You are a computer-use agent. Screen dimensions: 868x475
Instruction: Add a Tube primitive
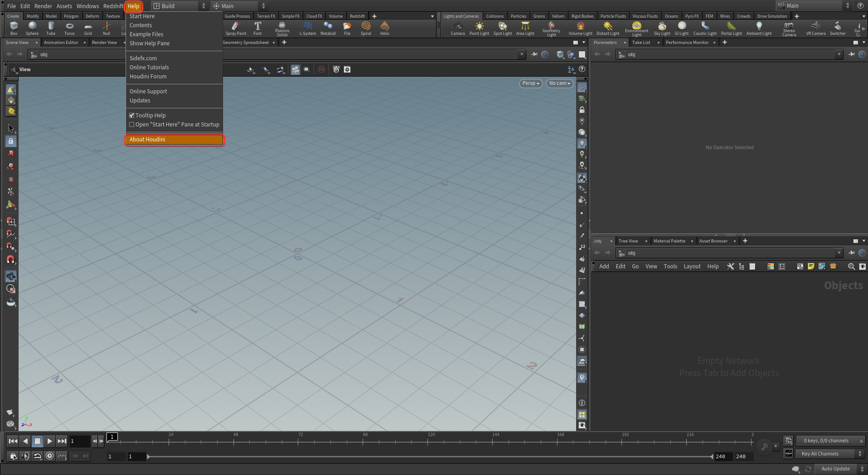51,28
